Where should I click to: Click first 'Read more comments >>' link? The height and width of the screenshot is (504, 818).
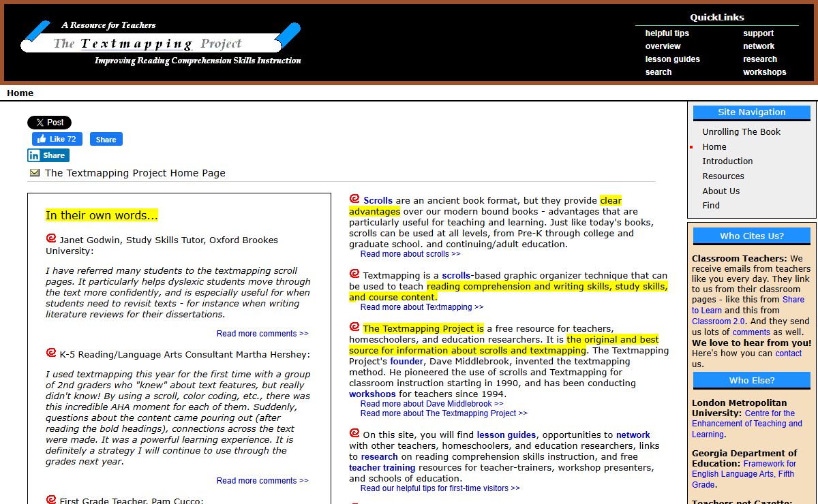[x=262, y=334]
